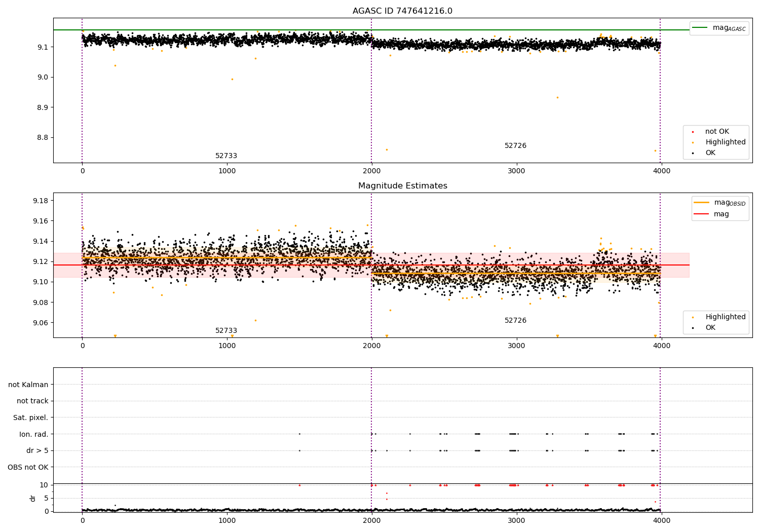Click top plot y-axis tick 9.1
The width and height of the screenshot is (760, 532).
click(x=43, y=47)
